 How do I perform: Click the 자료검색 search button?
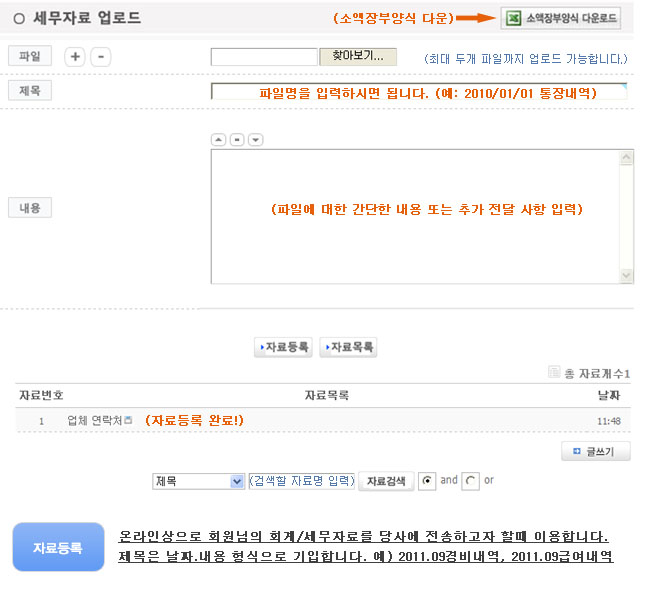click(x=386, y=481)
